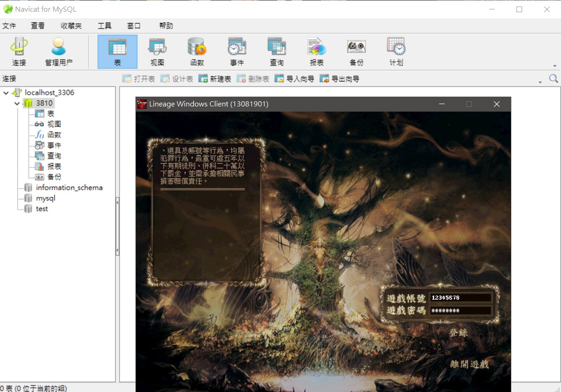Minimize the Navicat window
Screen dimensions: 561x392
tap(492, 10)
